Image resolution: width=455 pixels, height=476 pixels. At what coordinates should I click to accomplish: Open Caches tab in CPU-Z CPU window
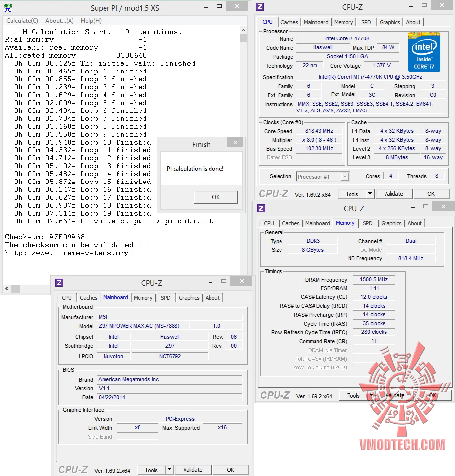289,22
